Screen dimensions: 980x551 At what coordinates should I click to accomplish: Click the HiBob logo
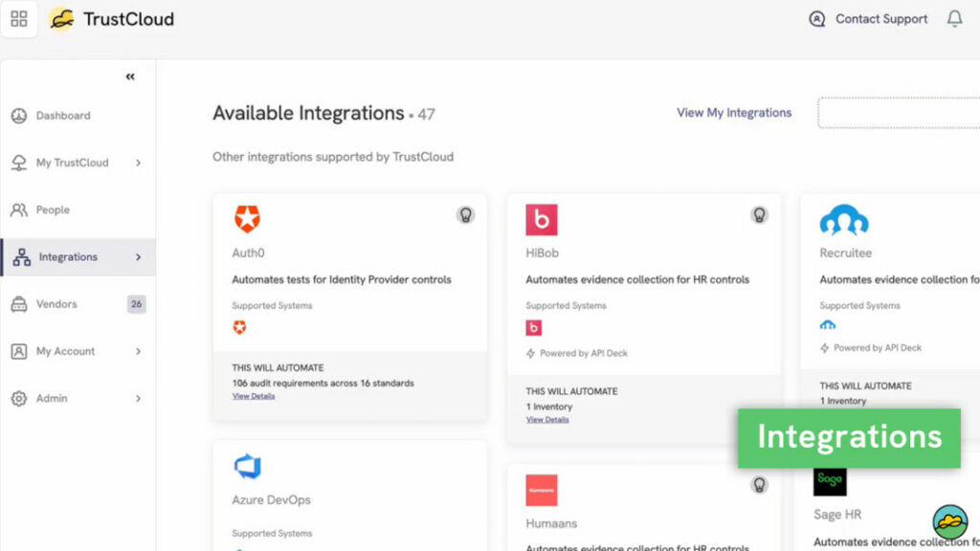(542, 220)
